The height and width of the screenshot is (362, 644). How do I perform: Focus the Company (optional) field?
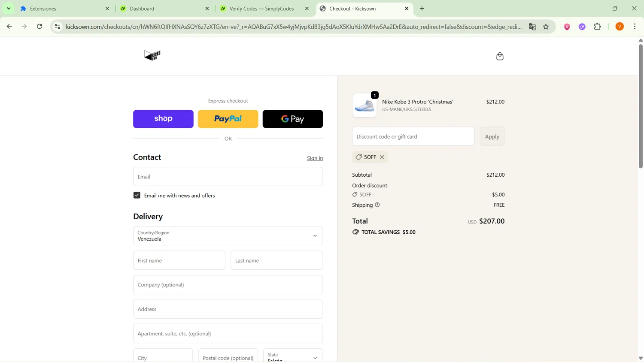coord(228,285)
